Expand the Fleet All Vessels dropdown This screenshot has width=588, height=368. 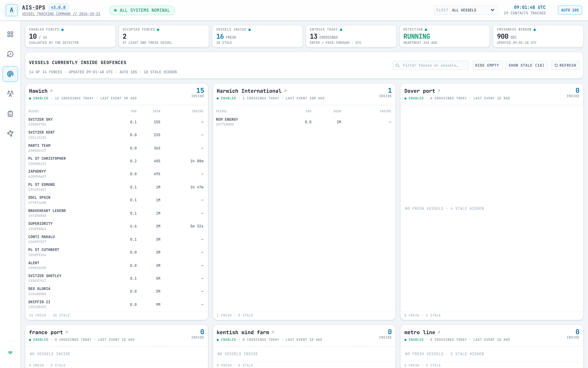pyautogui.click(x=466, y=10)
